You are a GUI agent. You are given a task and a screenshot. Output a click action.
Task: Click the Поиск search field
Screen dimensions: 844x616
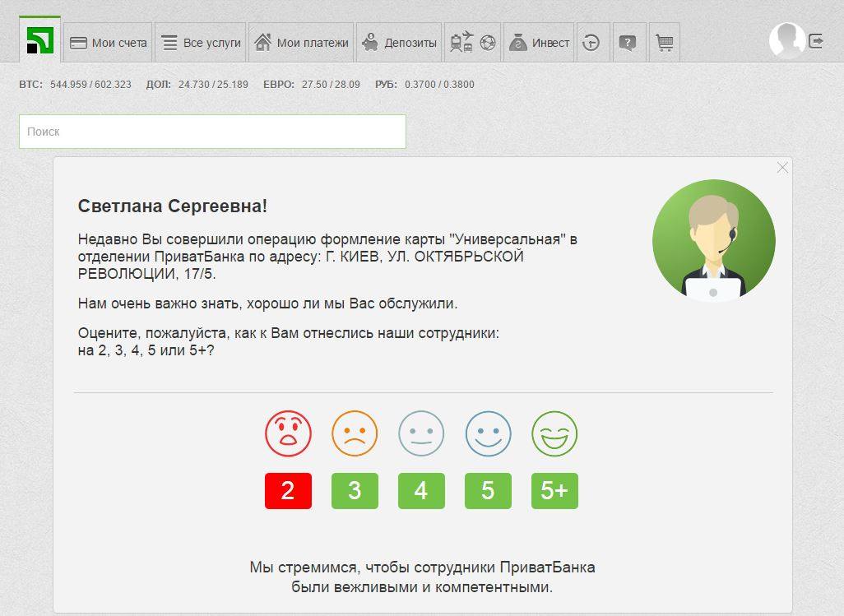tap(212, 131)
